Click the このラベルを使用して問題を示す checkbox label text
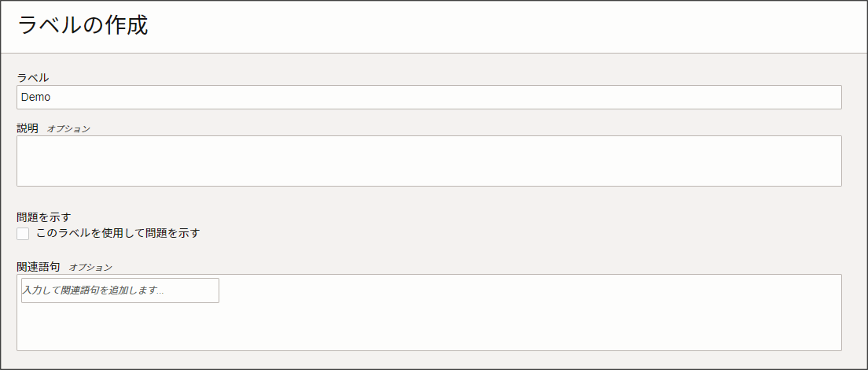 pos(118,233)
